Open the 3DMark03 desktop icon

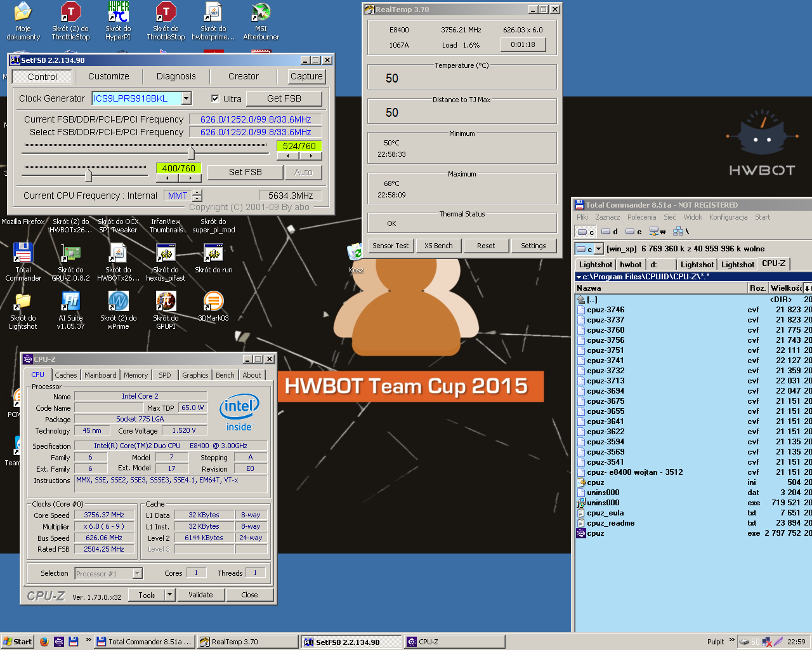(x=213, y=306)
